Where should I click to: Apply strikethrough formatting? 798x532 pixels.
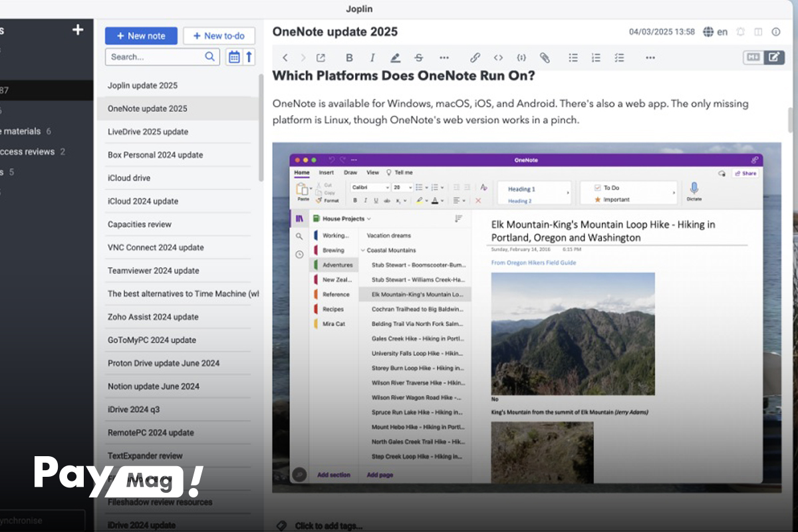pos(418,58)
